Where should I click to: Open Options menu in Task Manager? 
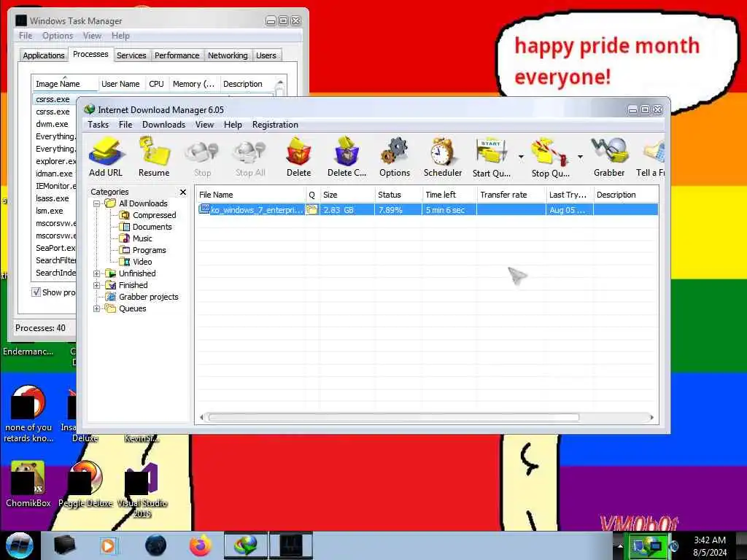[58, 36]
